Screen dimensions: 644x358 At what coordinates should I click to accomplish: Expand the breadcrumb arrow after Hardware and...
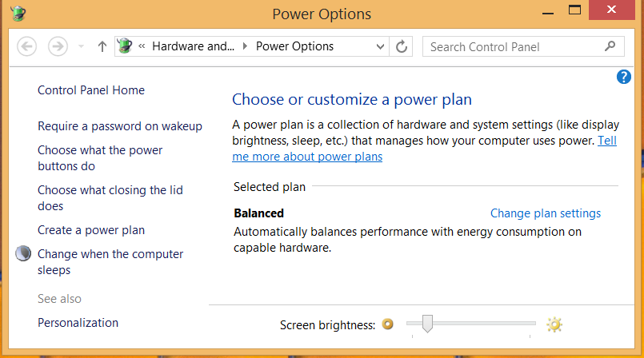245,46
